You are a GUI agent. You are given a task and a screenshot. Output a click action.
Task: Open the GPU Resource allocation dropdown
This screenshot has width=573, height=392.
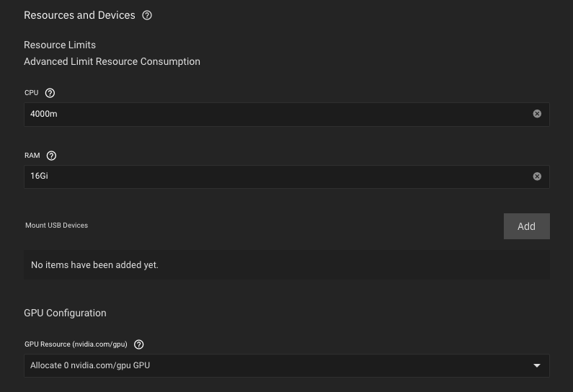tap(281, 365)
